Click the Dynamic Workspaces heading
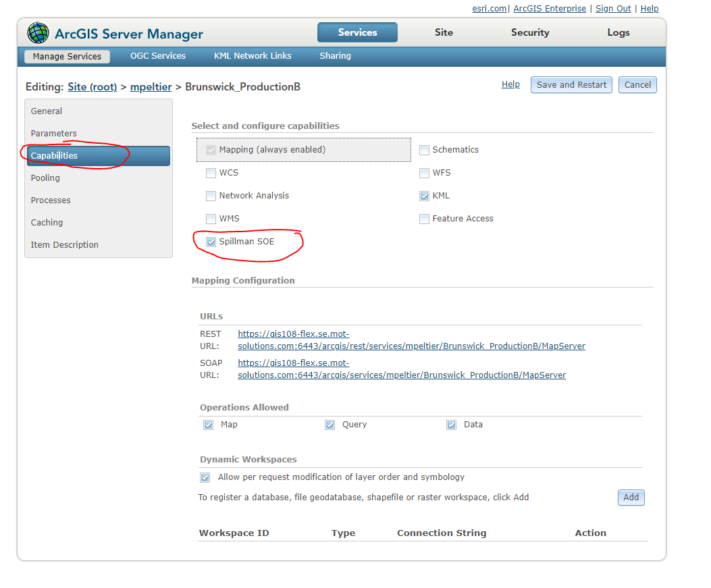Screen dimensions: 711x588 coord(248,460)
